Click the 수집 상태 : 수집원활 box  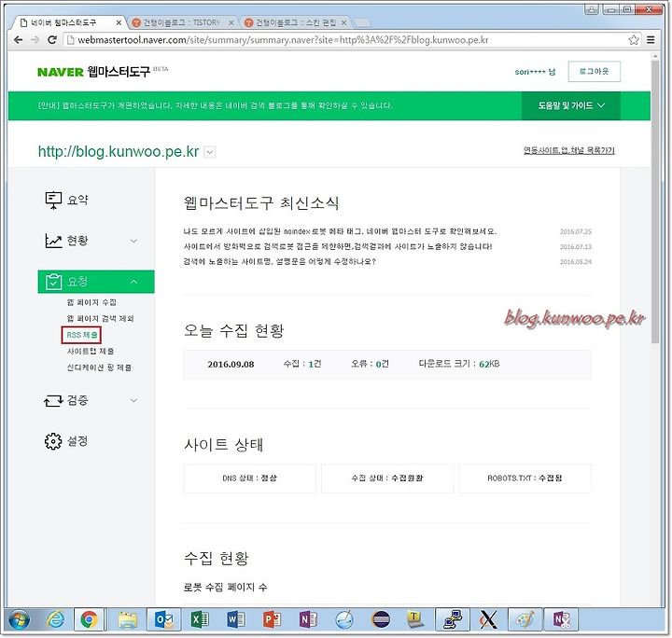click(x=387, y=478)
